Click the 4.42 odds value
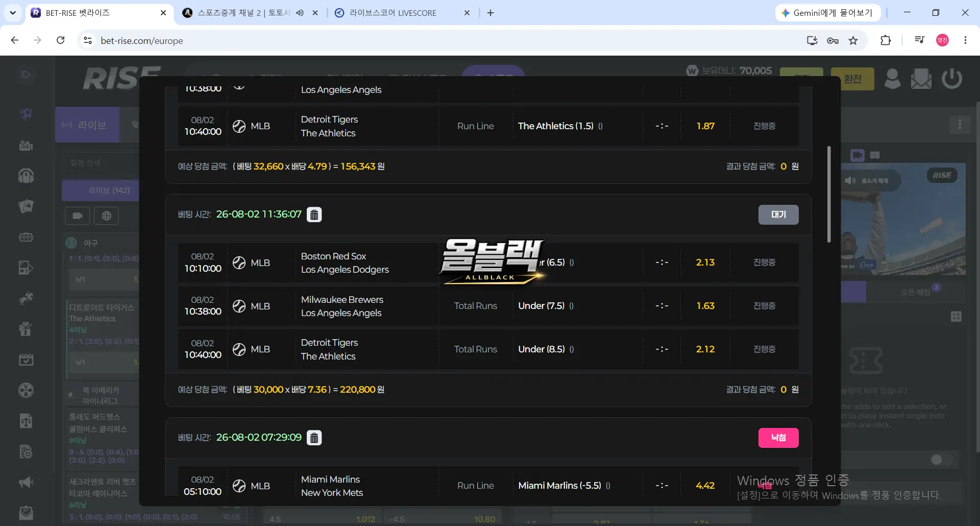The height and width of the screenshot is (526, 980). [705, 486]
